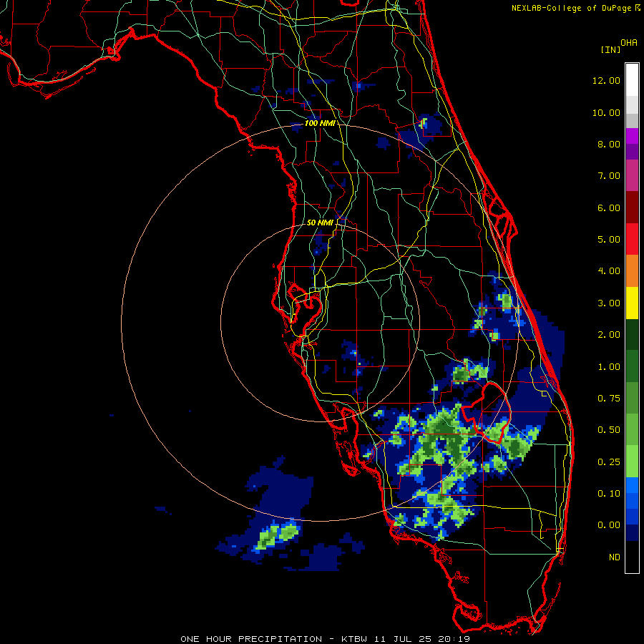This screenshot has width=644, height=644.
Task: Click the 2.00 legend value
Action: 609,335
